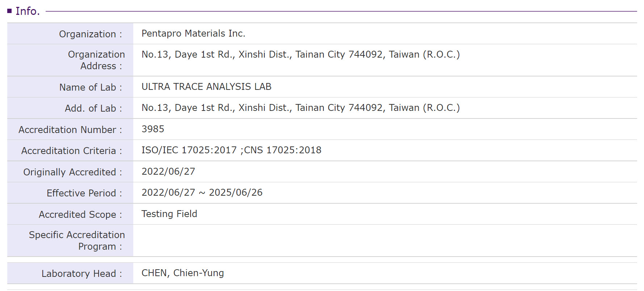Click Laboratory Head name CHEN, Chien-Yung
Viewport: 644px width, 291px height.
click(x=183, y=273)
